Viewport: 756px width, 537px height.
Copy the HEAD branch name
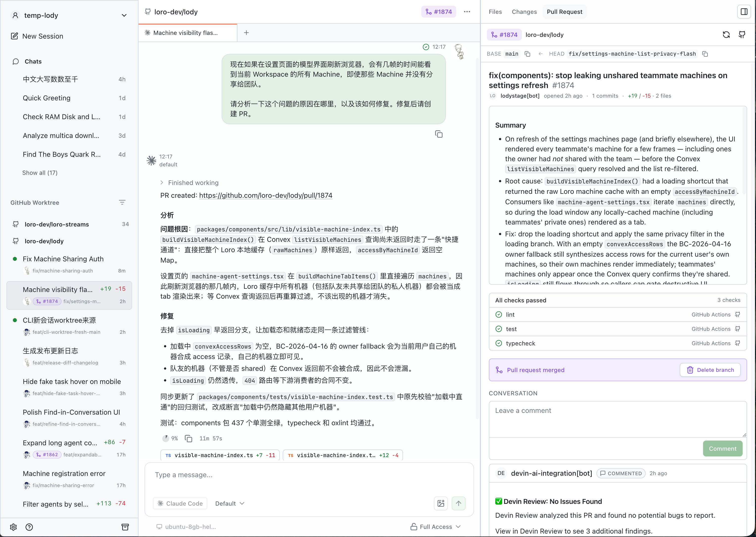pyautogui.click(x=705, y=54)
